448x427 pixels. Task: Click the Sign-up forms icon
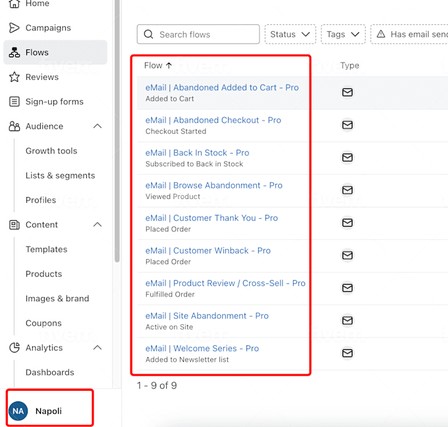click(x=14, y=102)
